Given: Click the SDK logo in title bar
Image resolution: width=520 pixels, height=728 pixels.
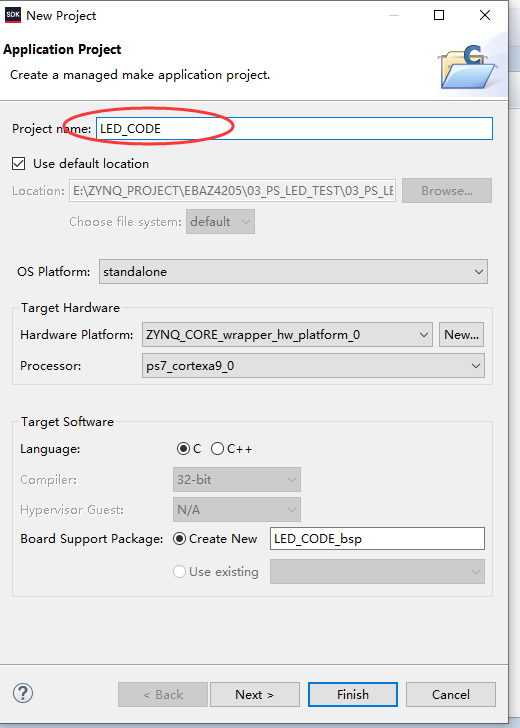Looking at the screenshot, I should pyautogui.click(x=13, y=15).
